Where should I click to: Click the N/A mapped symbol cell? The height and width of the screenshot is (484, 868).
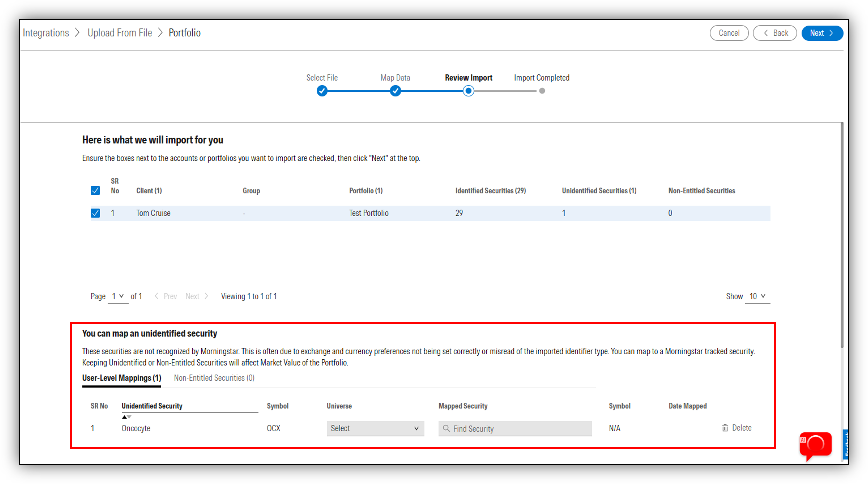pos(614,428)
